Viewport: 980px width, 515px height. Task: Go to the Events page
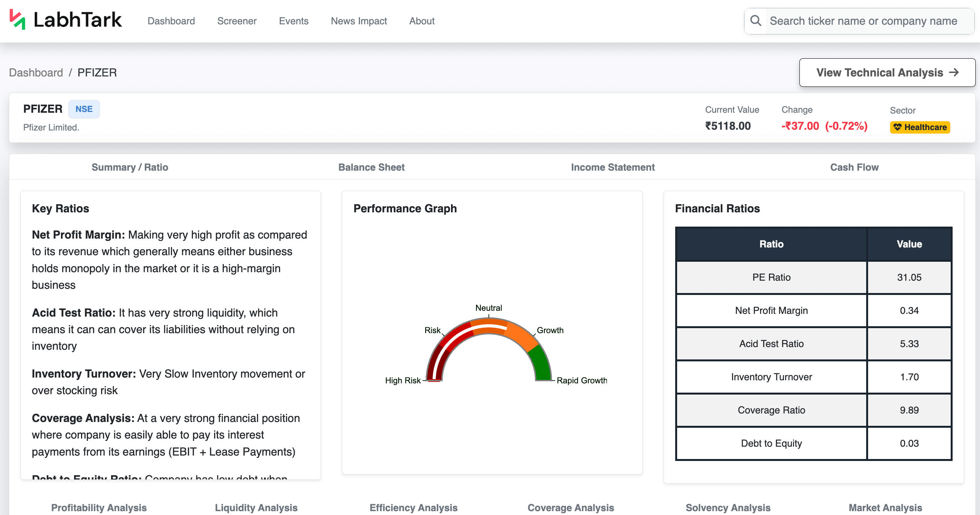[294, 21]
